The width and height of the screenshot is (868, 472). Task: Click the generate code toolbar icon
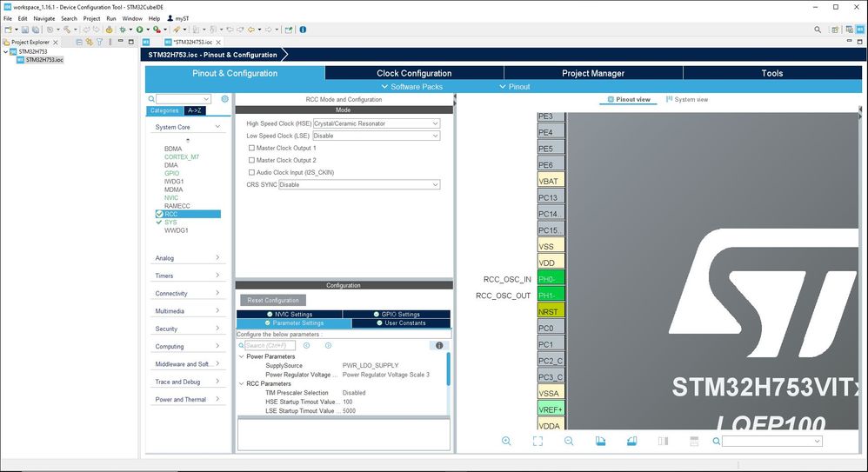point(109,30)
